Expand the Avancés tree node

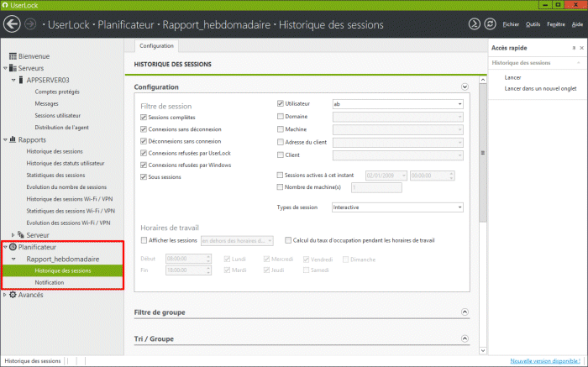pyautogui.click(x=5, y=295)
